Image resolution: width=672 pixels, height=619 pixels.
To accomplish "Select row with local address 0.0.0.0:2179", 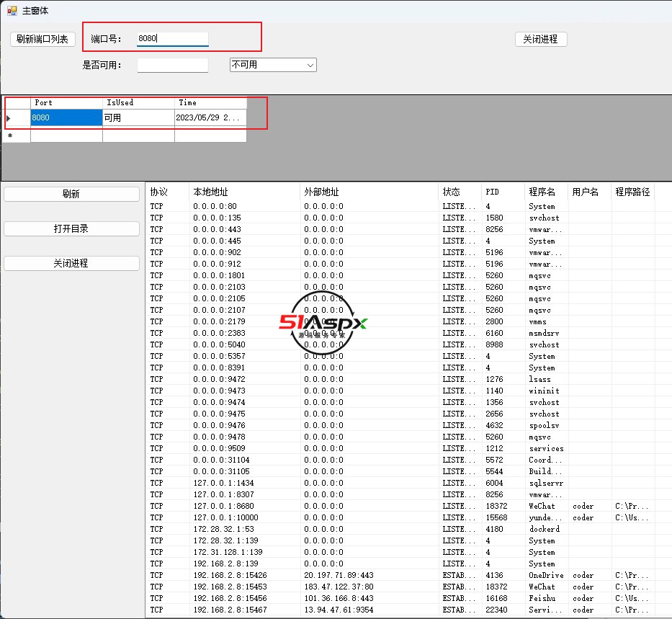I will click(400, 321).
